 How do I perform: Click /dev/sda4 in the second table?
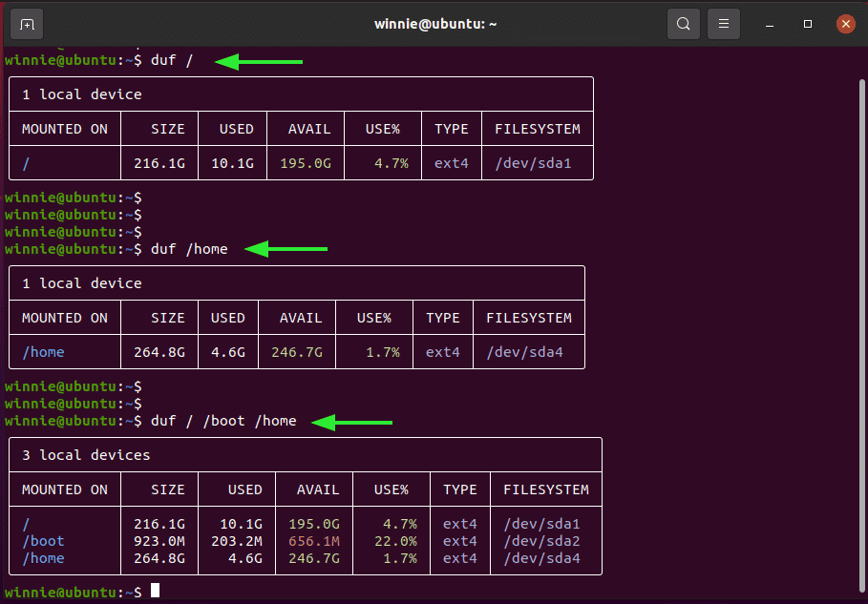click(x=525, y=352)
